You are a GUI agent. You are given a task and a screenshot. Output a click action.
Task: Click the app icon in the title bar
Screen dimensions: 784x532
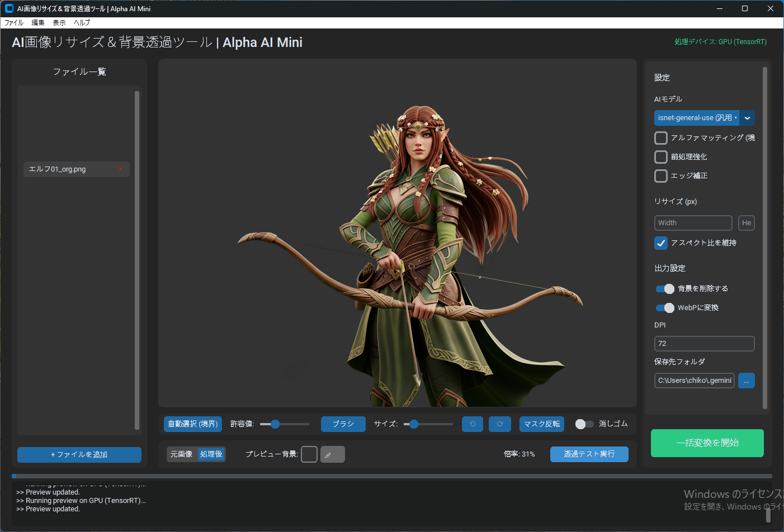pos(9,8)
